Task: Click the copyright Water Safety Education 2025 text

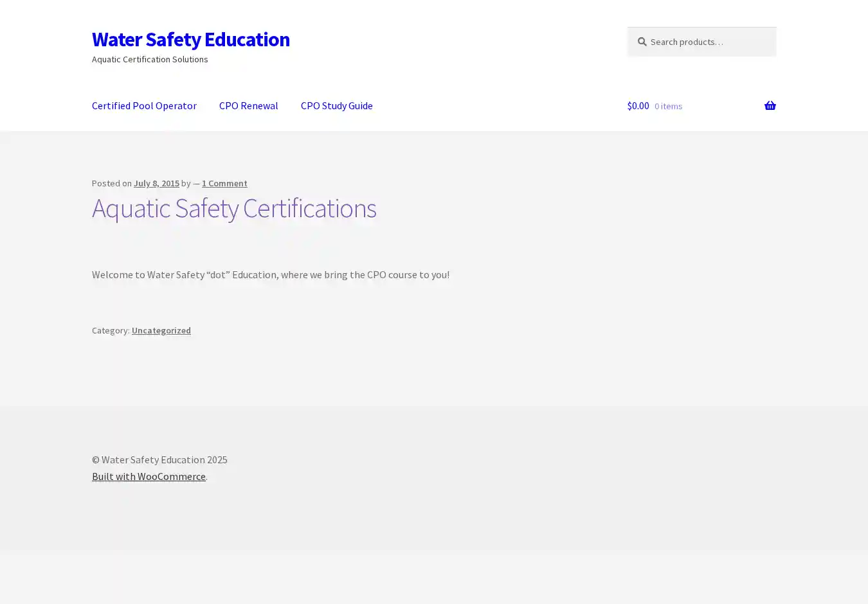Action: click(159, 460)
